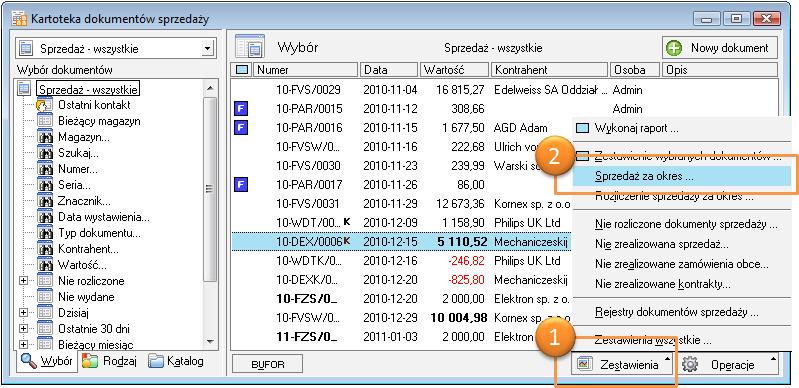
Task: Select row dated 2011-01-03
Action: pos(402,336)
